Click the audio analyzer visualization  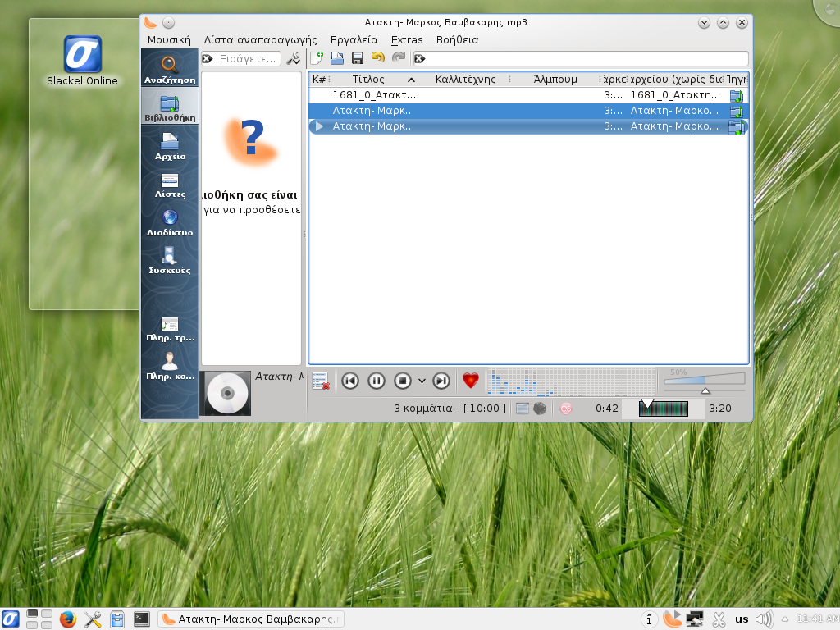pyautogui.click(x=572, y=381)
